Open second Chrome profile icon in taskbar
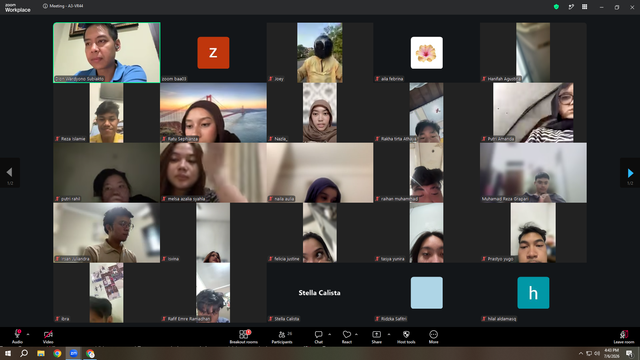This screenshot has width=640, height=360. (x=90, y=353)
